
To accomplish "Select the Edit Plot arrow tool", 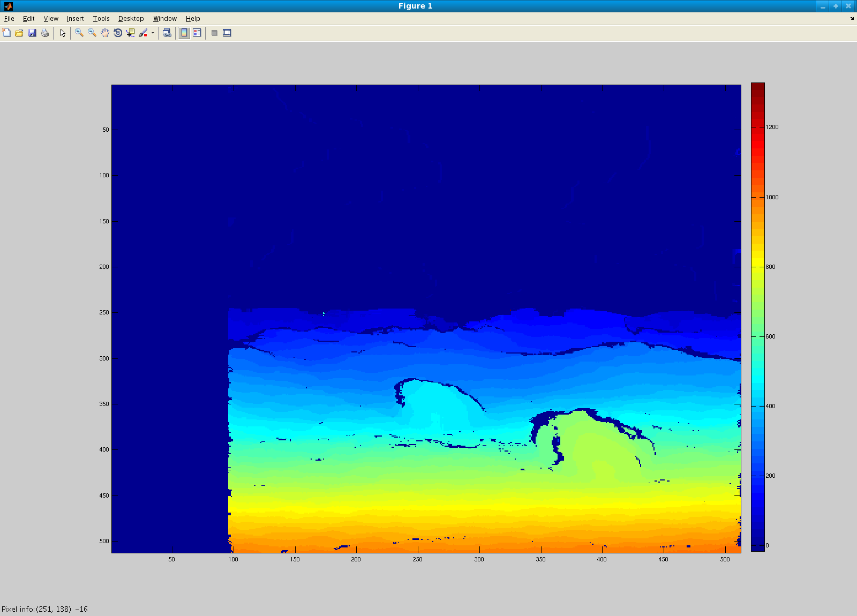I will [x=63, y=33].
